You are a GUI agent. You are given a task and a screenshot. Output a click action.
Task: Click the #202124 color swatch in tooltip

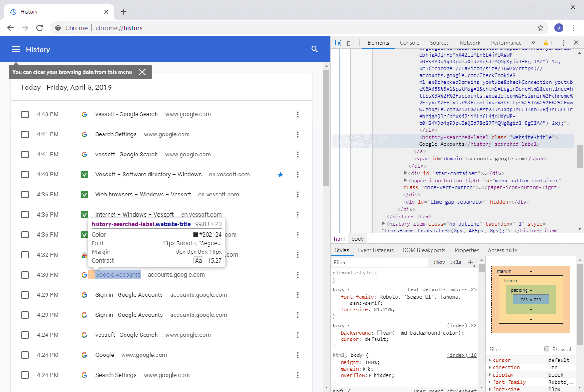coord(196,235)
